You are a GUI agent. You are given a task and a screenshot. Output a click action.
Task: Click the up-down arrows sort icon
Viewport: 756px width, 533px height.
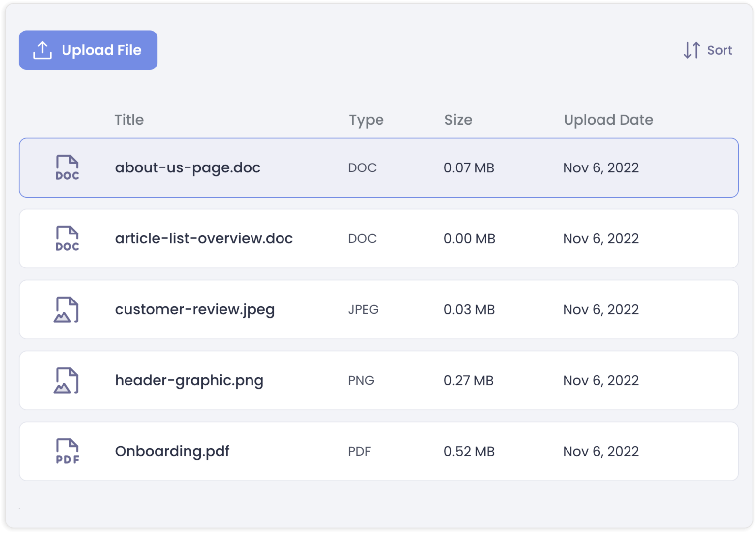click(x=691, y=50)
